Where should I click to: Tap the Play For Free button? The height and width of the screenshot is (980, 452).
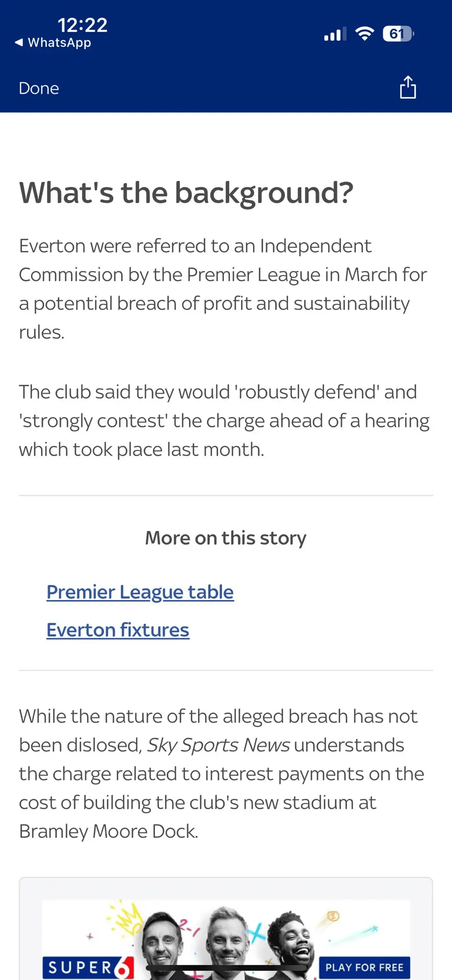(364, 967)
